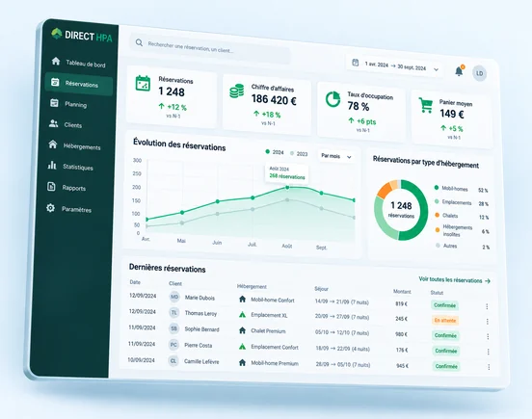Click the Août 2024 data point
532x419 pixels.
pos(287,187)
